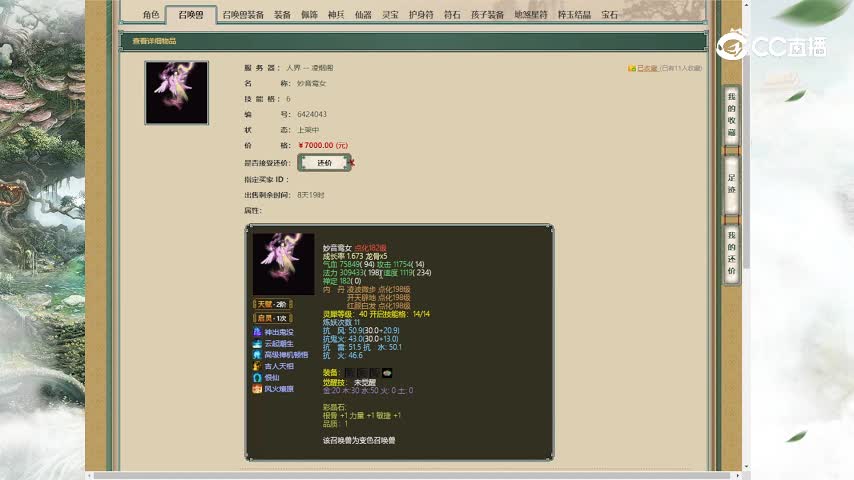Click the 该召唤兽为变色召唤兽 note
Image resolution: width=854 pixels, height=480 pixels.
pyautogui.click(x=359, y=440)
